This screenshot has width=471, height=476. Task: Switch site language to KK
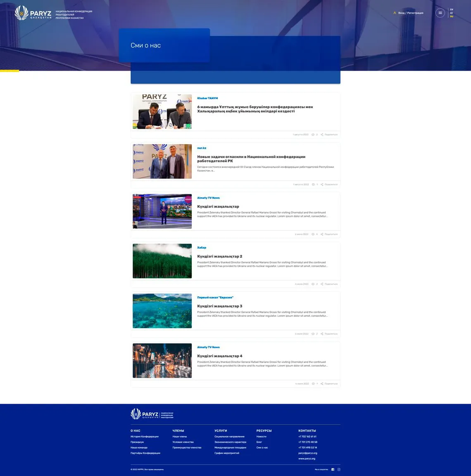[x=452, y=13]
